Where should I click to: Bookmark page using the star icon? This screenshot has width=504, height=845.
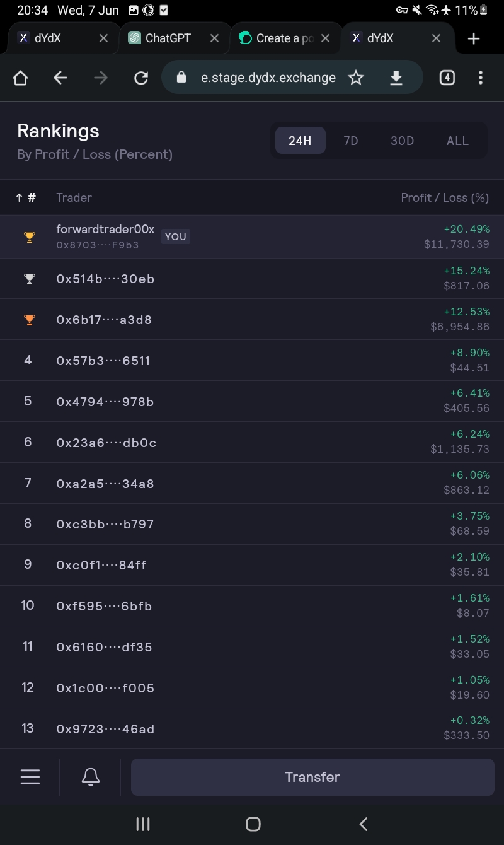point(356,78)
